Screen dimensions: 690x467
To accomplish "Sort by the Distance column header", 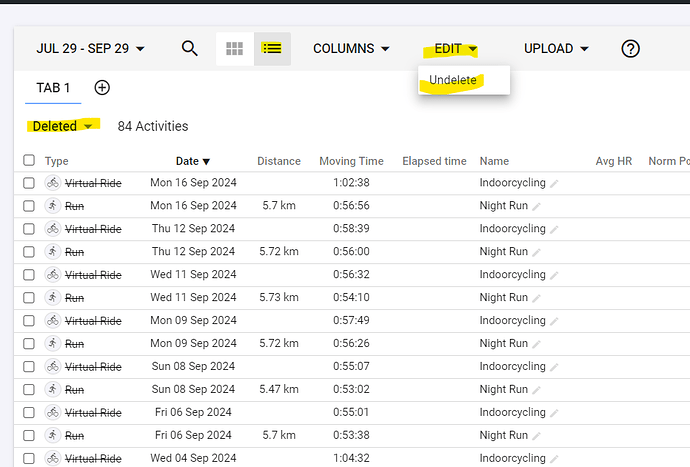I will pyautogui.click(x=279, y=161).
